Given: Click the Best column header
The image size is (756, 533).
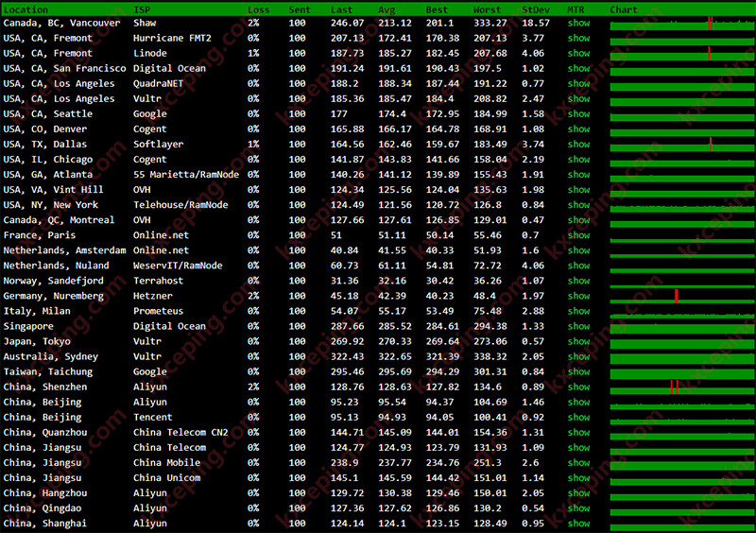Looking at the screenshot, I should (437, 9).
